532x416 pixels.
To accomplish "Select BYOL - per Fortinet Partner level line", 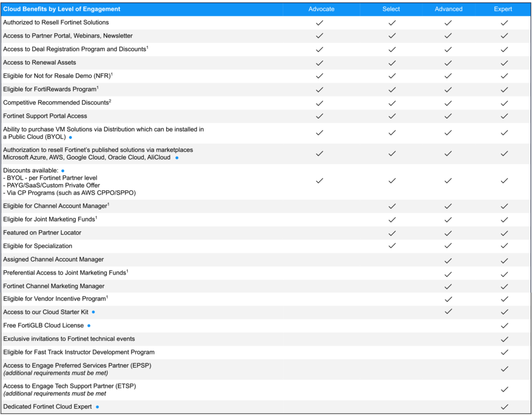I will click(50, 178).
